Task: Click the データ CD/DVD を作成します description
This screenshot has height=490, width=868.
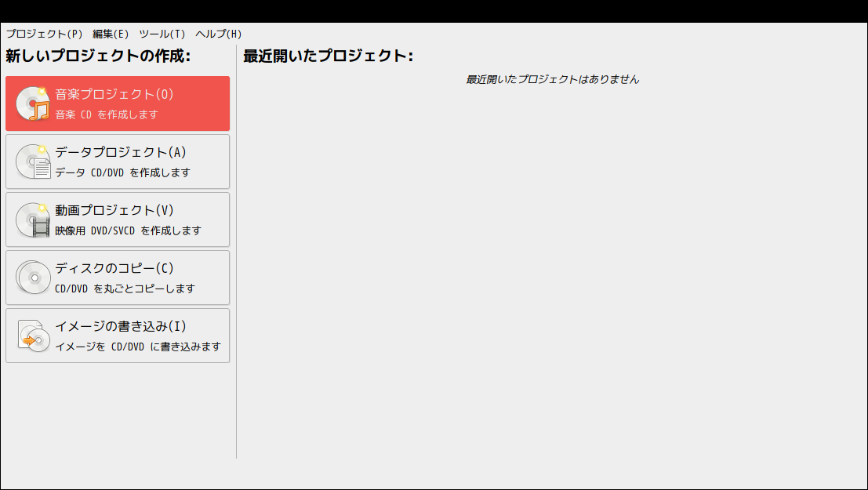Action: pos(122,172)
